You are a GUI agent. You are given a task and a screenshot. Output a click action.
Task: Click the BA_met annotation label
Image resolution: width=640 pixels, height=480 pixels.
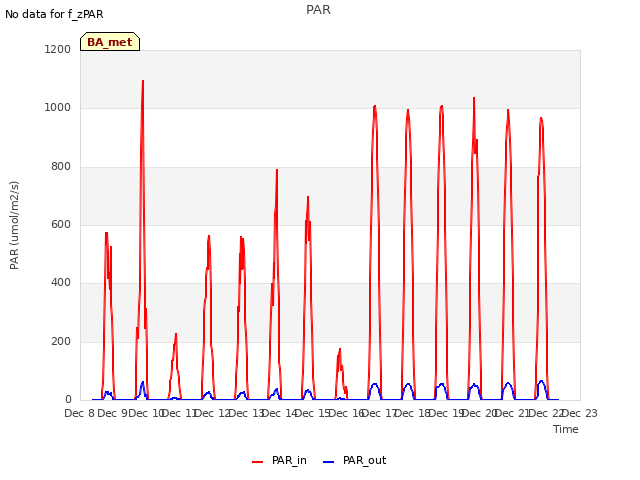(110, 42)
